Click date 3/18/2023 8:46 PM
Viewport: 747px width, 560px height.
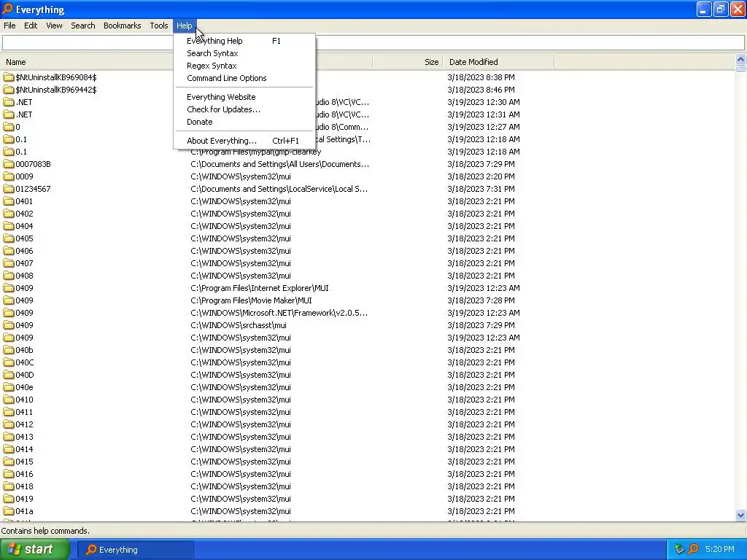coord(481,90)
